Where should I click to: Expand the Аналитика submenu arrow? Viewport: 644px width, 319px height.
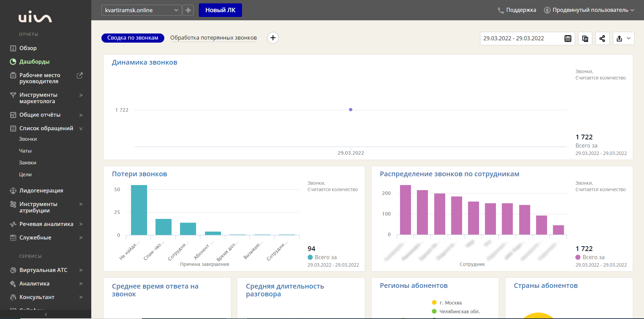(x=81, y=284)
